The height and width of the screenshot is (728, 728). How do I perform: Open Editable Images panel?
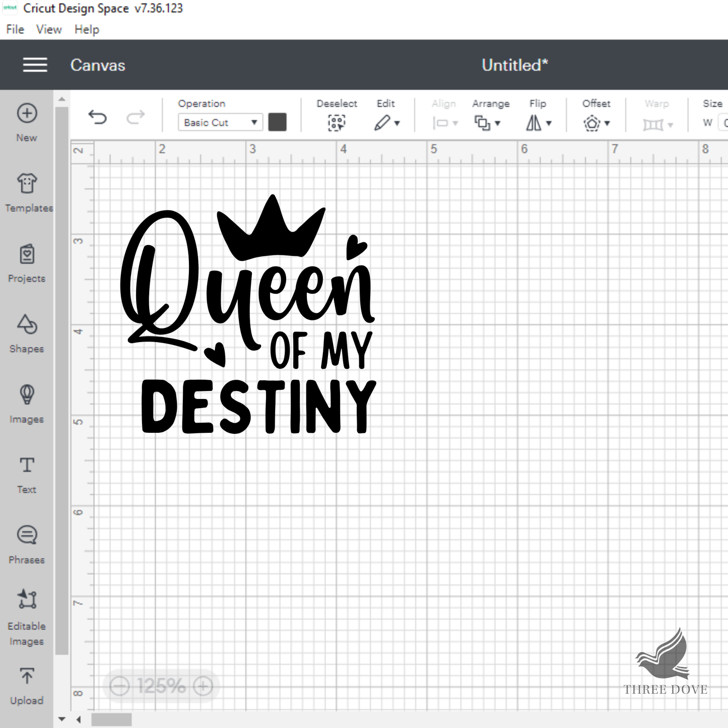tap(27, 618)
